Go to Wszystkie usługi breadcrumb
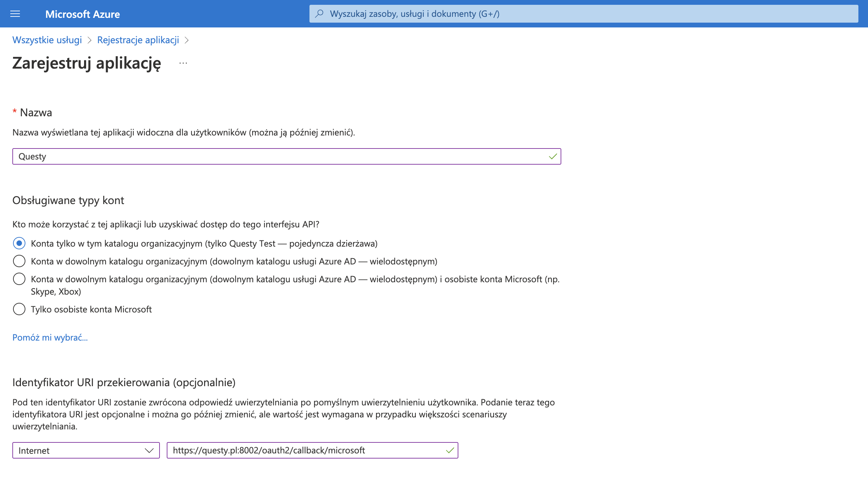The height and width of the screenshot is (487, 868). point(47,40)
